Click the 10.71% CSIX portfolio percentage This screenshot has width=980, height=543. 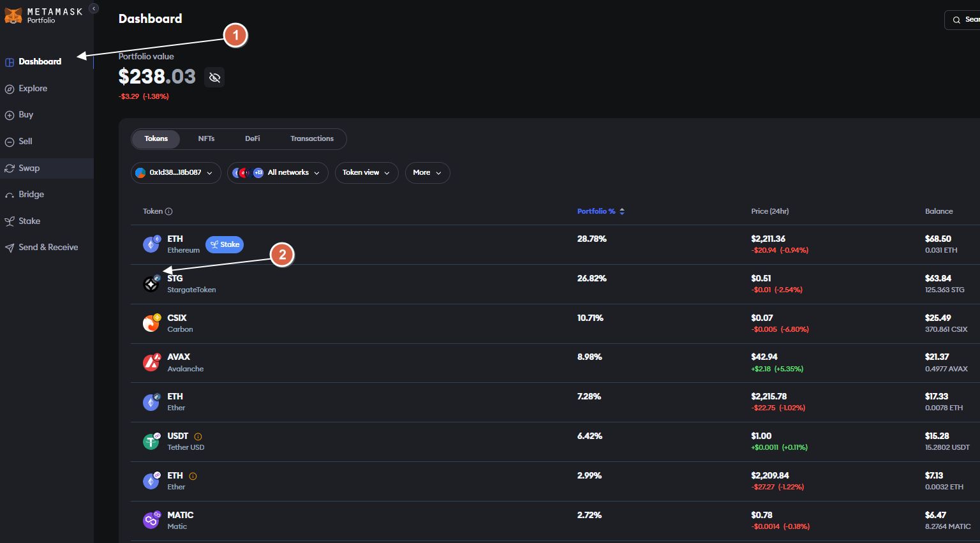click(590, 318)
